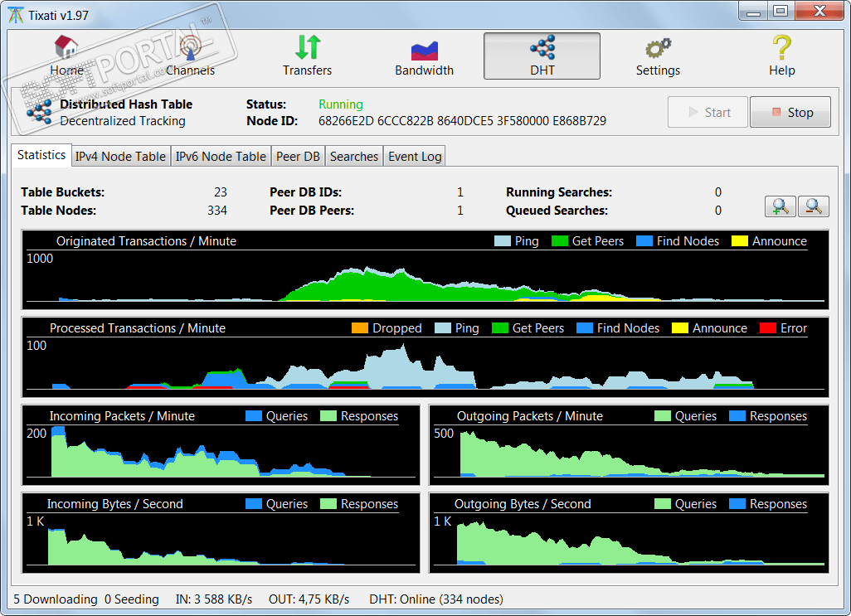Switch to the IPv6 Node Table tab
The width and height of the screenshot is (851, 616).
(221, 156)
